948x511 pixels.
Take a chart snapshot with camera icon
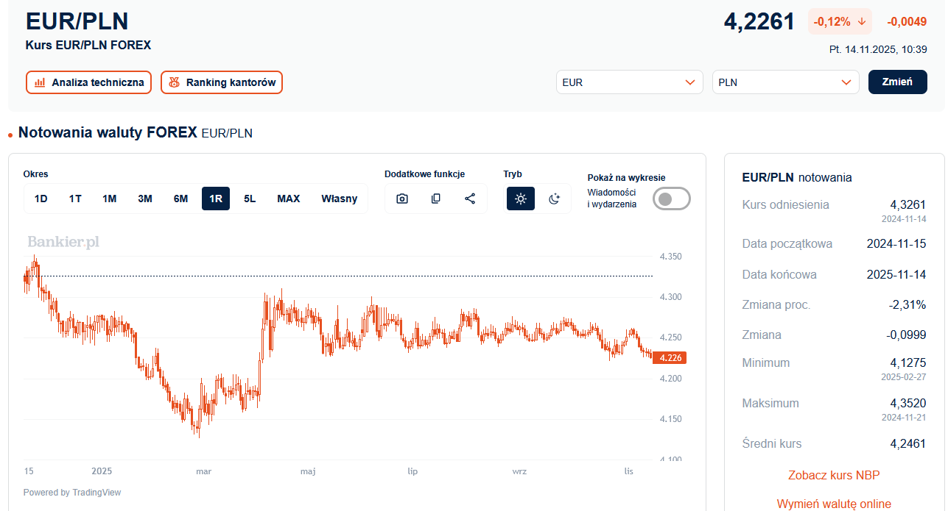tap(402, 199)
